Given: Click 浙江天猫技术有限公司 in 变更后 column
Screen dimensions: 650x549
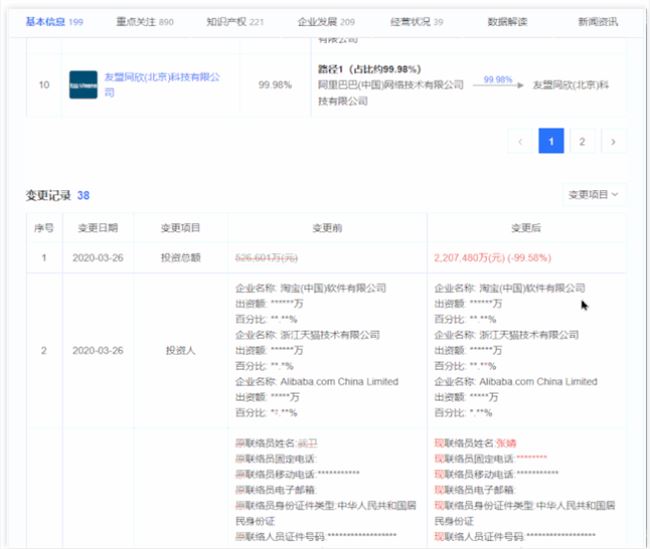Looking at the screenshot, I should [529, 335].
